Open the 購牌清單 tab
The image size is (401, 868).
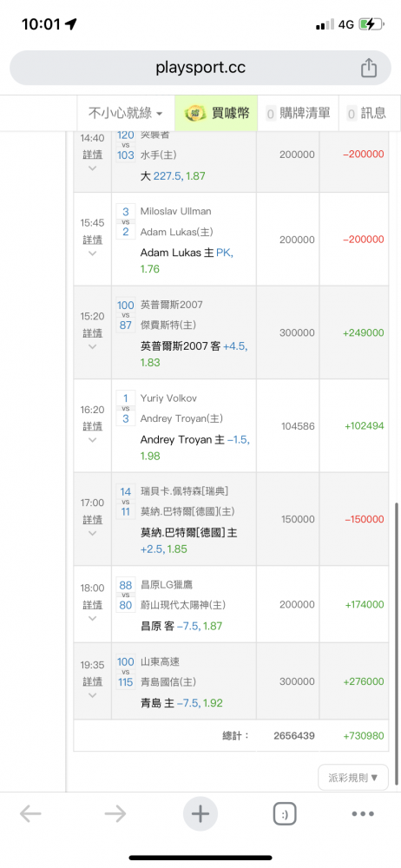(299, 113)
